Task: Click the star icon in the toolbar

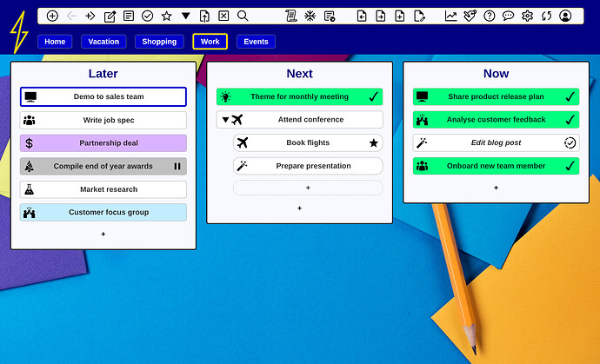Action: pyautogui.click(x=166, y=16)
